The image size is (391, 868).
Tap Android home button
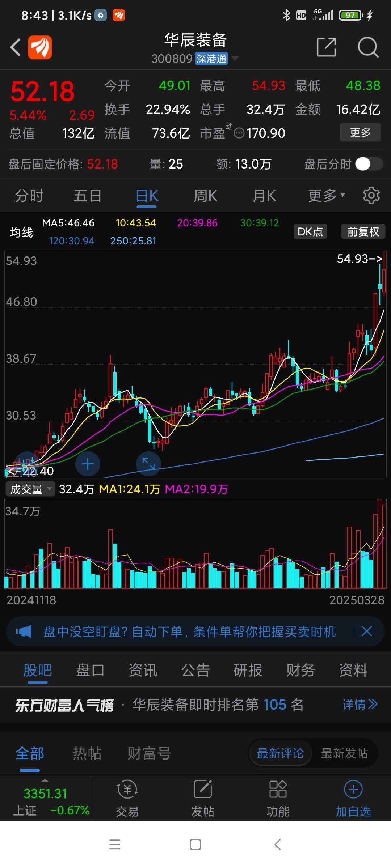[x=195, y=844]
